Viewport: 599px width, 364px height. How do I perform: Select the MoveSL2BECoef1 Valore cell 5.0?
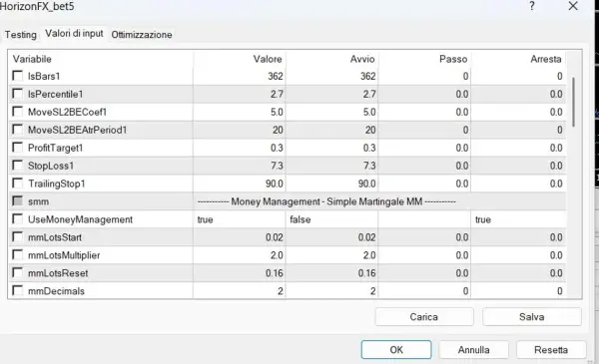click(240, 112)
